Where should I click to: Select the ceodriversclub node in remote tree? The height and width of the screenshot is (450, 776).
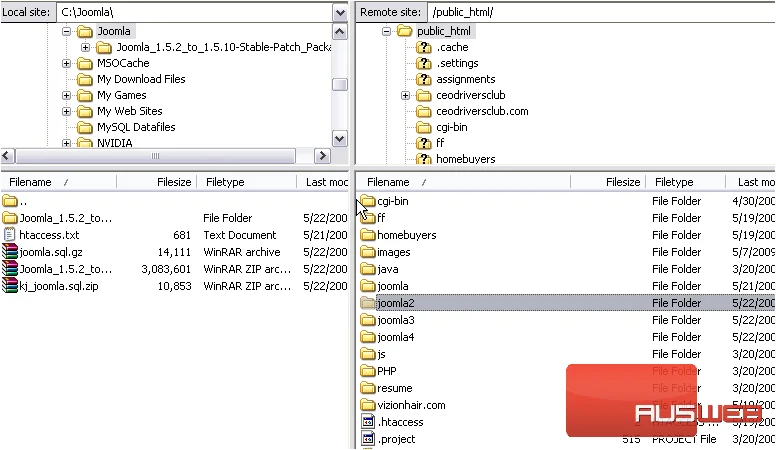(471, 95)
